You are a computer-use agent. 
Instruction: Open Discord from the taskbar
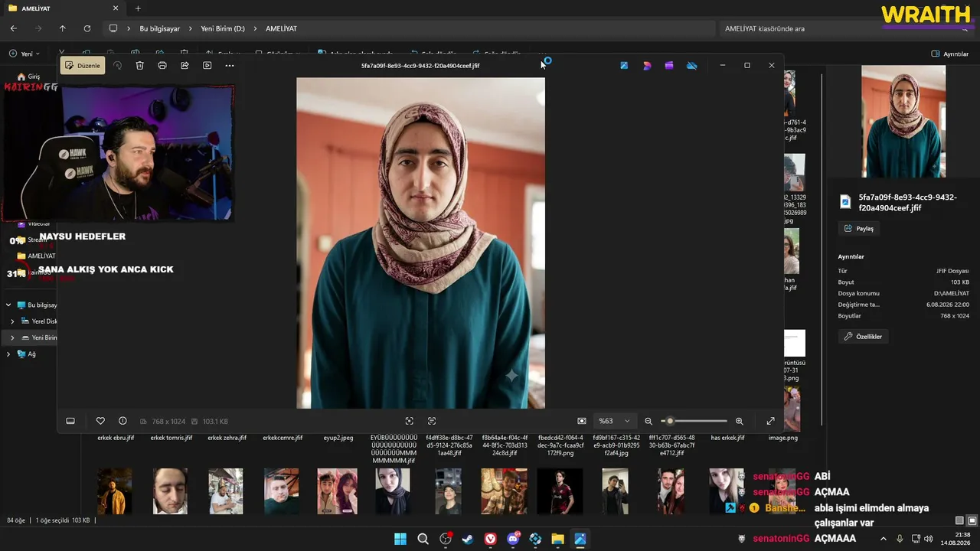(x=513, y=539)
